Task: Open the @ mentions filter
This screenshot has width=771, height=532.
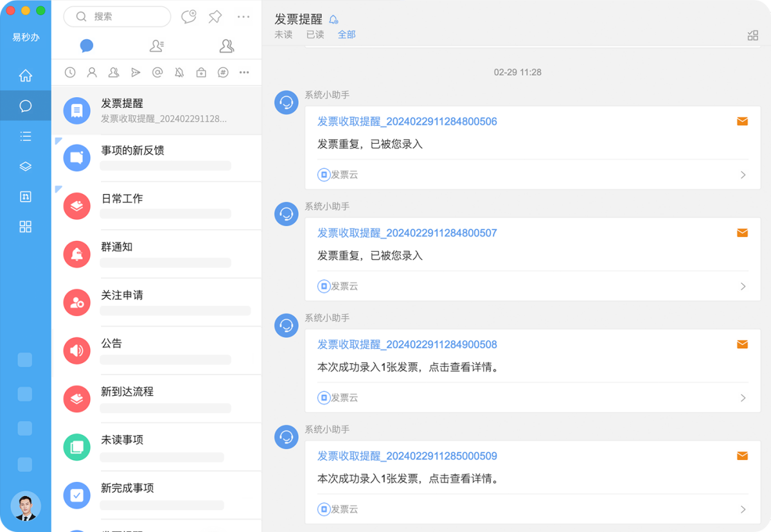Action: 158,72
